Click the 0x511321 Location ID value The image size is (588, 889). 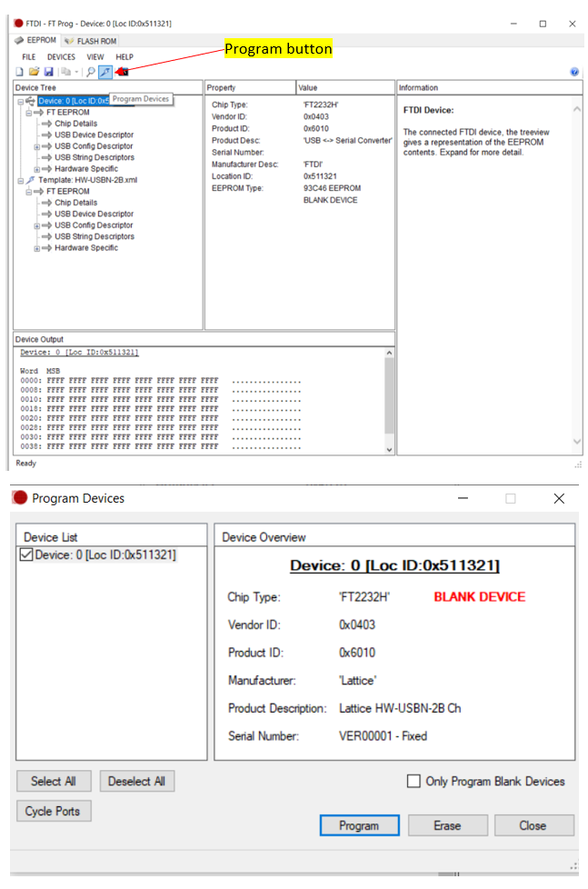(320, 176)
